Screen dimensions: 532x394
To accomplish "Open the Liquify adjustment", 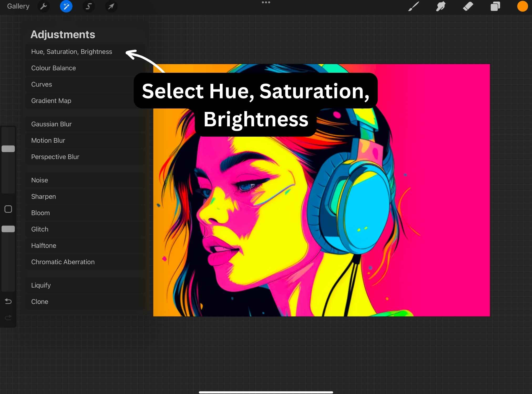I will coord(41,285).
